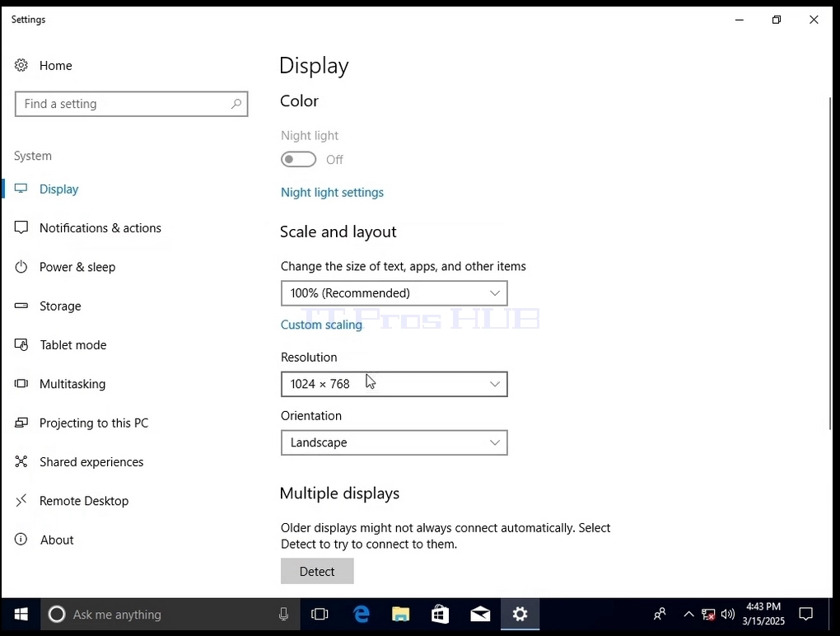The height and width of the screenshot is (636, 840).
Task: Click the Remote Desktop icon
Action: point(21,500)
